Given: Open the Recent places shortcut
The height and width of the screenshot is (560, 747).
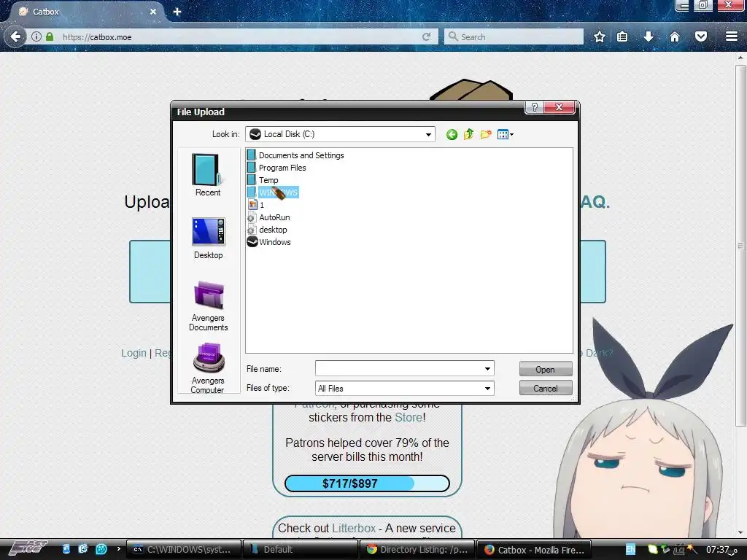Looking at the screenshot, I should pyautogui.click(x=208, y=175).
